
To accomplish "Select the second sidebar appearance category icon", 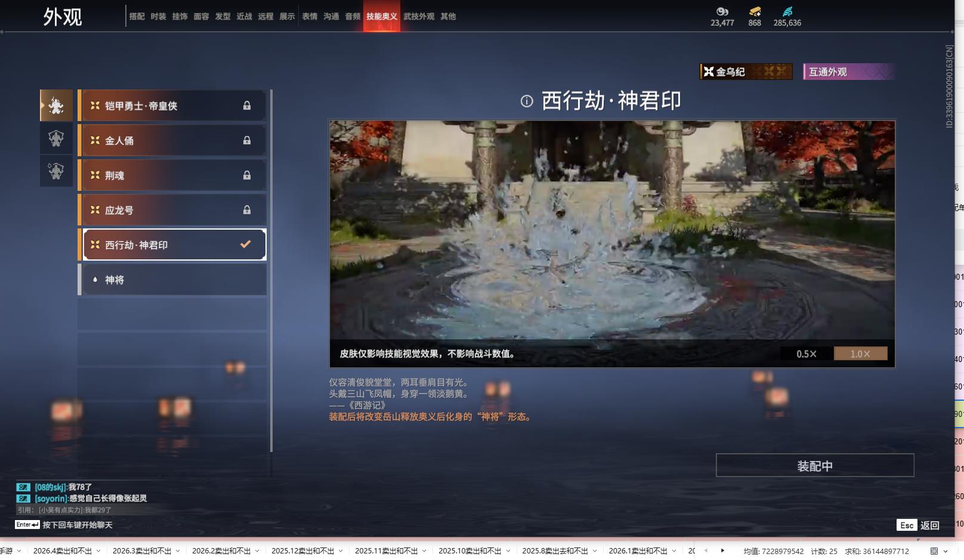I will coord(55,138).
